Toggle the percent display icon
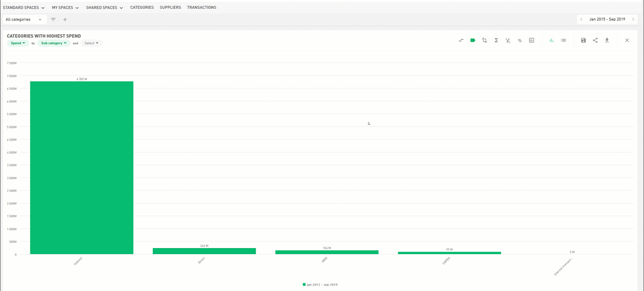Image resolution: width=644 pixels, height=291 pixels. point(520,41)
